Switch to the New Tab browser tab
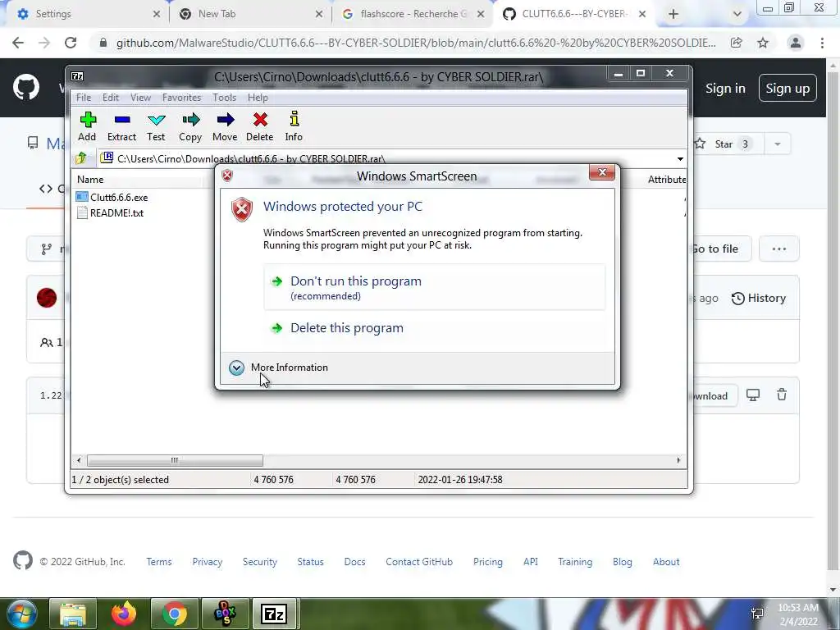The height and width of the screenshot is (630, 840). point(251,14)
